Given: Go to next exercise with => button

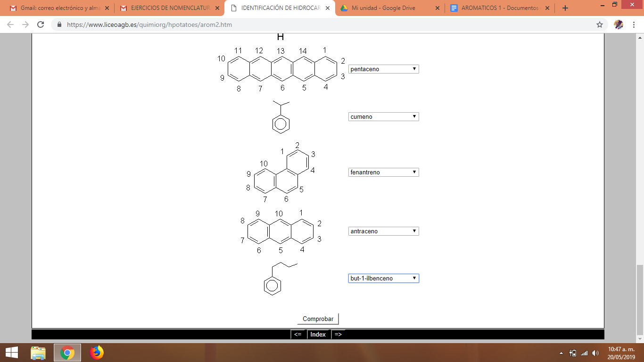Looking at the screenshot, I should point(338,334).
